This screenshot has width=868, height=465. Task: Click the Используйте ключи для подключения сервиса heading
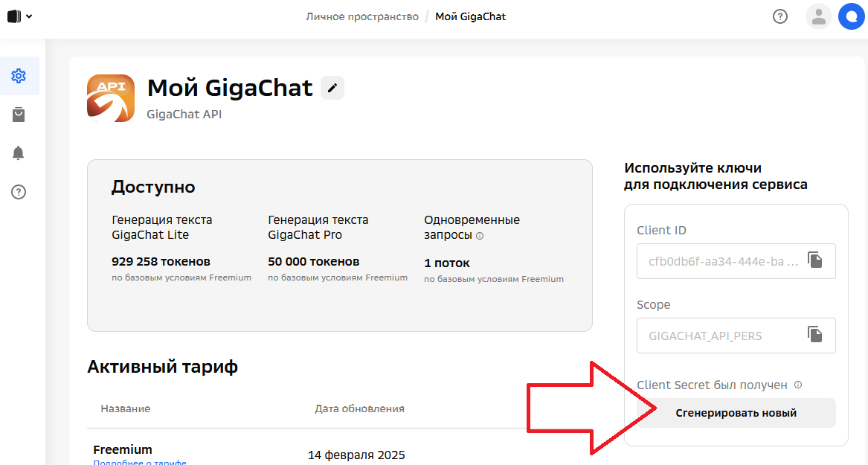(x=716, y=176)
